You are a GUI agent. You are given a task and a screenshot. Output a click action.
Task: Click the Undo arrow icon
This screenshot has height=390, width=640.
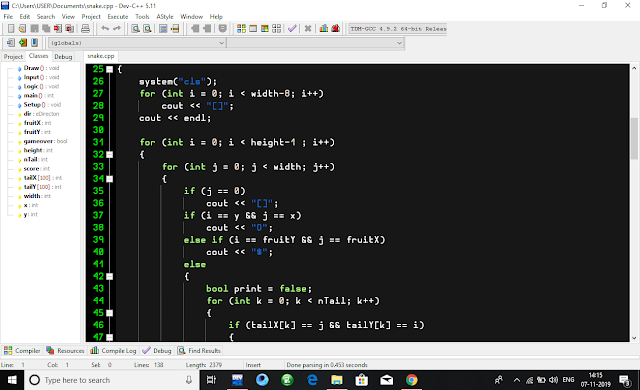[105, 29]
